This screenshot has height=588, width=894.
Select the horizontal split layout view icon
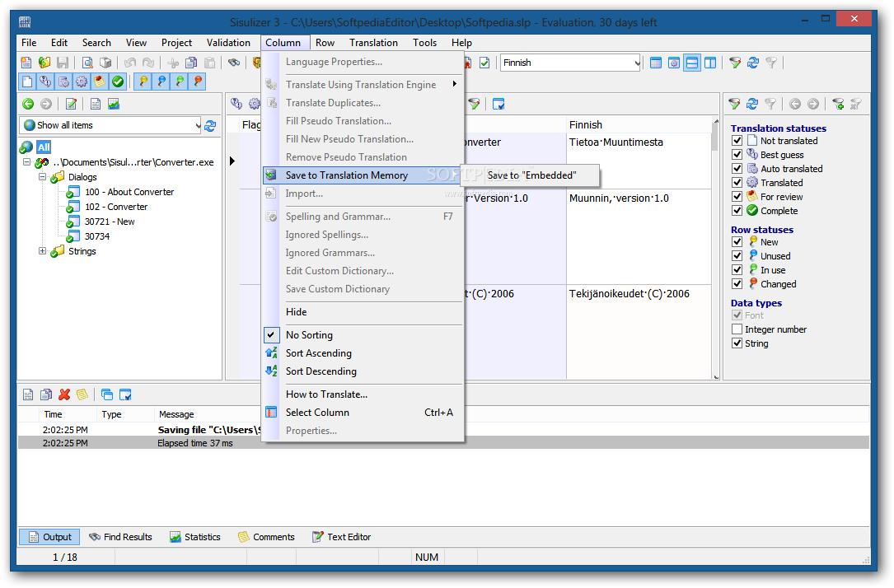[x=691, y=63]
